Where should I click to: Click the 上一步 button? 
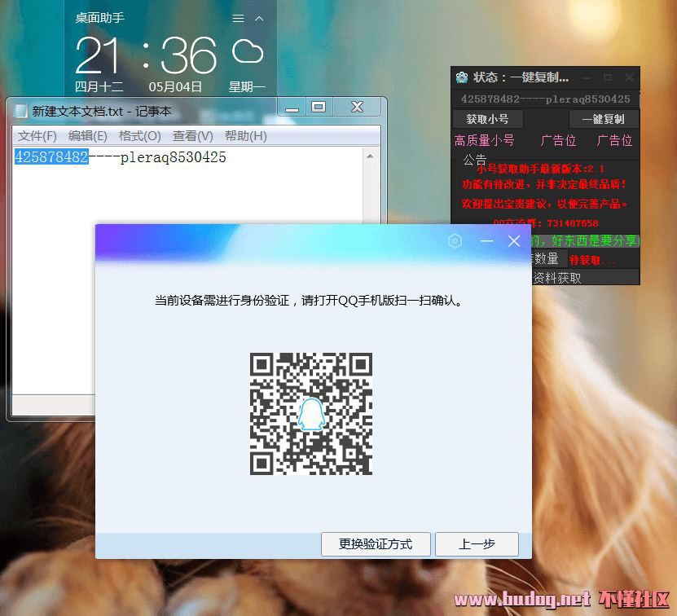click(x=477, y=544)
